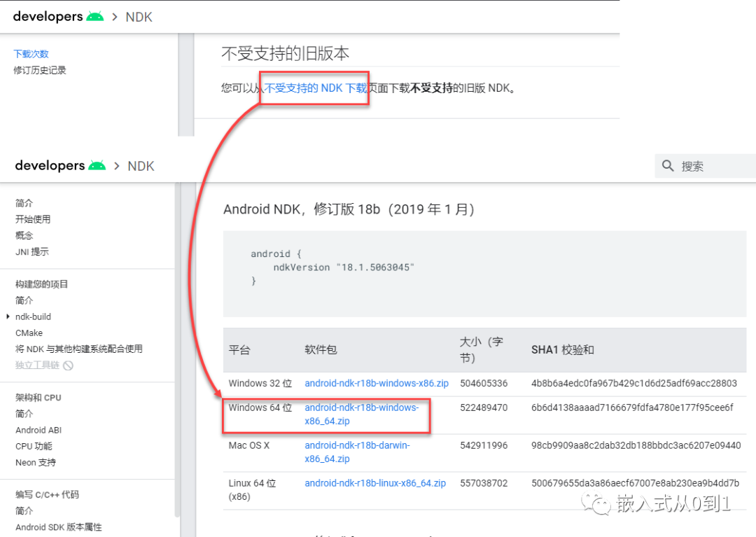
Task: Open the 独立工具链 sidebar entry
Action: click(37, 365)
